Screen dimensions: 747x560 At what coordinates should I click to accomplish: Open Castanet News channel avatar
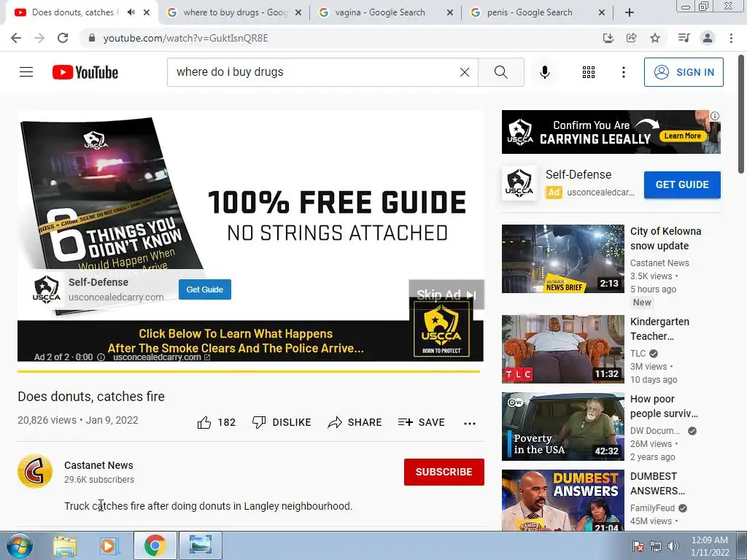pos(35,472)
